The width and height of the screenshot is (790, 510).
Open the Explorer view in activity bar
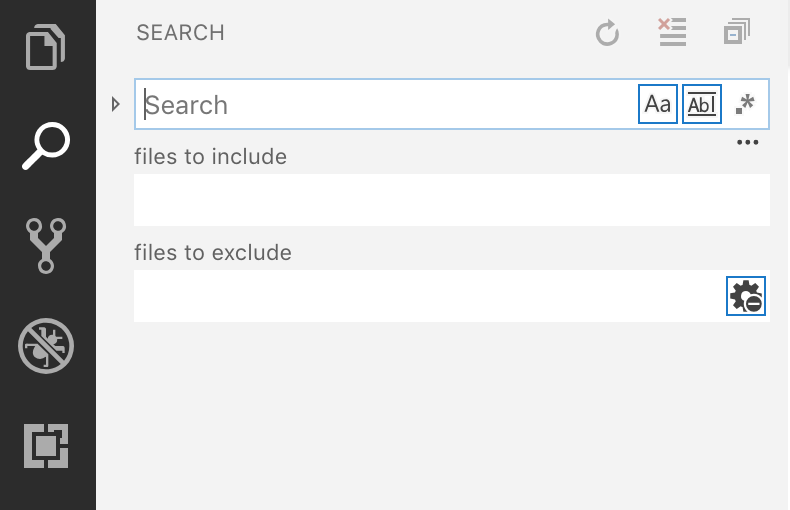click(x=46, y=48)
